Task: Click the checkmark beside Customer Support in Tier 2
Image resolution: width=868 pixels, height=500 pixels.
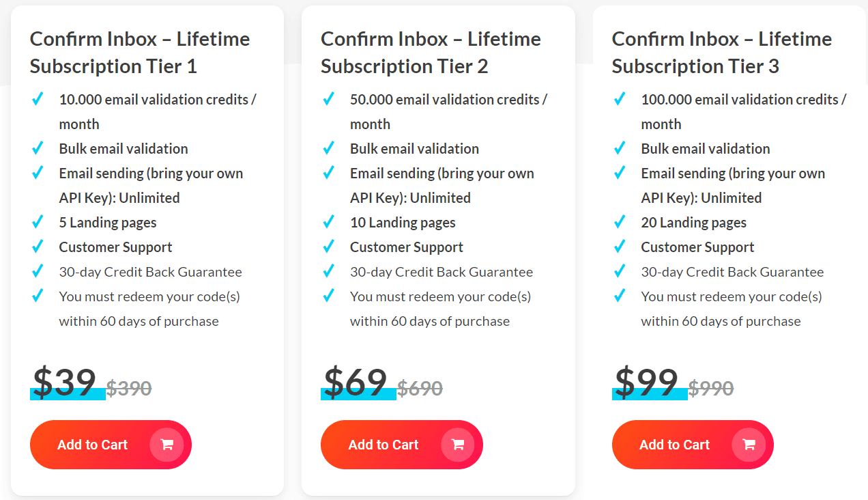Action: (x=328, y=247)
